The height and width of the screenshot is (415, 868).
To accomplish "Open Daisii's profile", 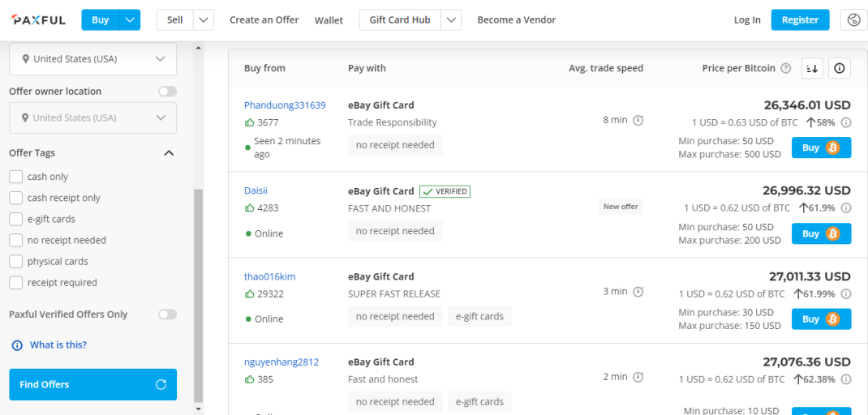I will pos(256,190).
